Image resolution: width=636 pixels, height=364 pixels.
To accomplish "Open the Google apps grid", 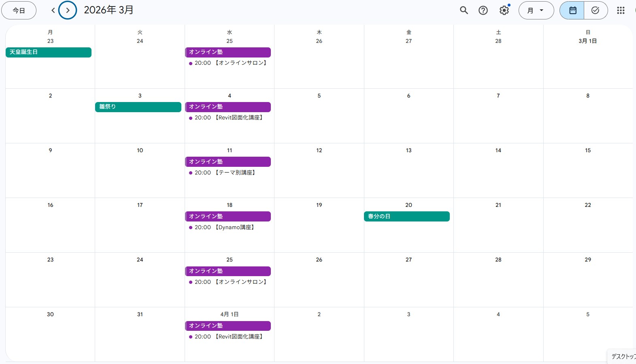I will pyautogui.click(x=621, y=11).
